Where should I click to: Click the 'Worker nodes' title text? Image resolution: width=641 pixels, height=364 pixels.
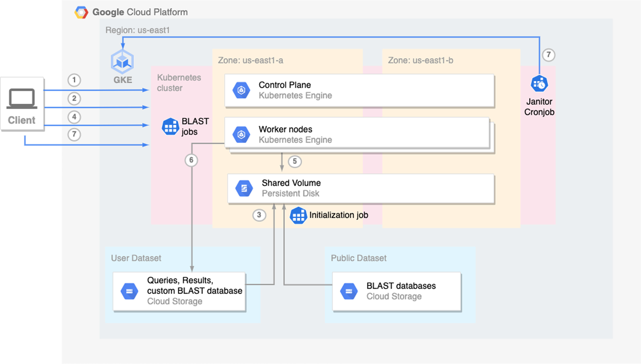pos(286,129)
